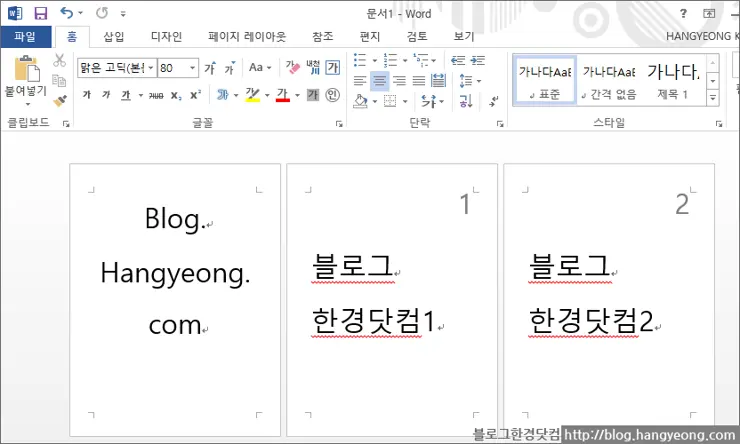This screenshot has height=444, width=740.
Task: Switch to the 홈 (Home) tab
Action: pos(72,37)
